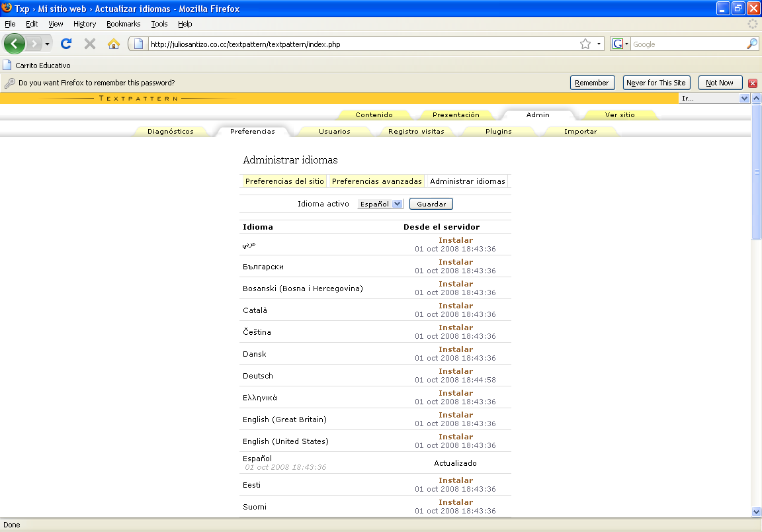Open the location bar history dropdown
This screenshot has height=532, width=762.
click(x=599, y=44)
